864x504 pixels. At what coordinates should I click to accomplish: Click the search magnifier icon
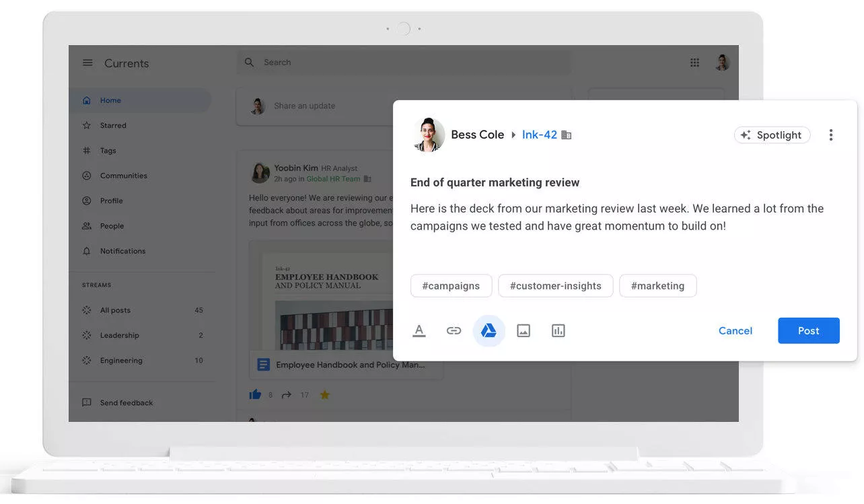(x=250, y=63)
